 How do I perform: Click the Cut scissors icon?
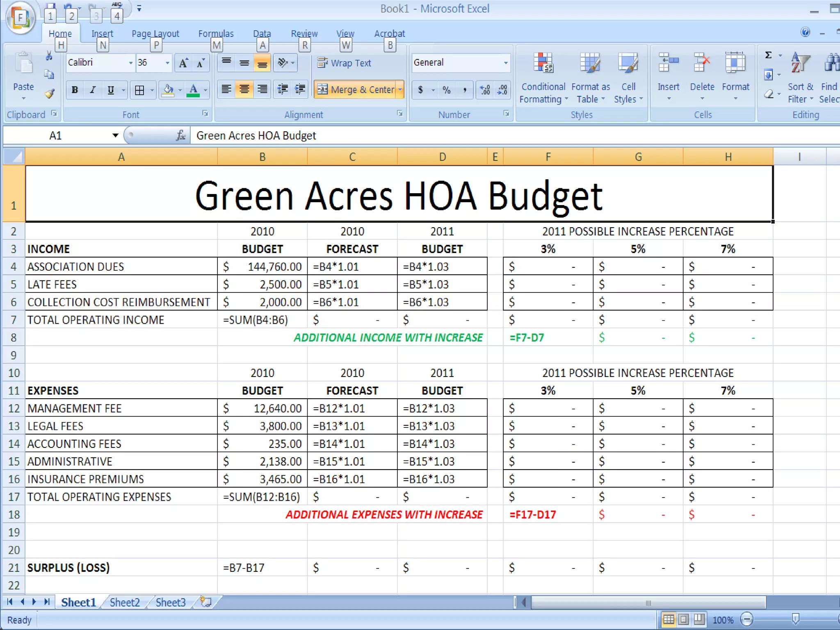tap(49, 56)
